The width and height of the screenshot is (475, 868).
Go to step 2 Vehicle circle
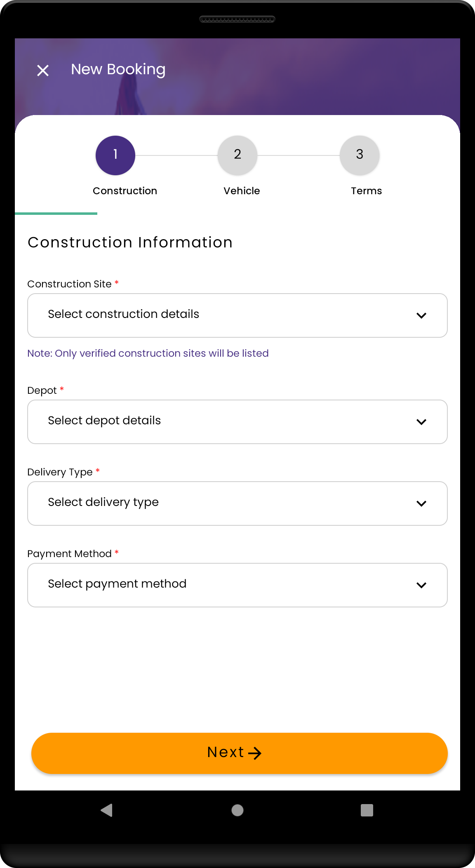pyautogui.click(x=237, y=155)
